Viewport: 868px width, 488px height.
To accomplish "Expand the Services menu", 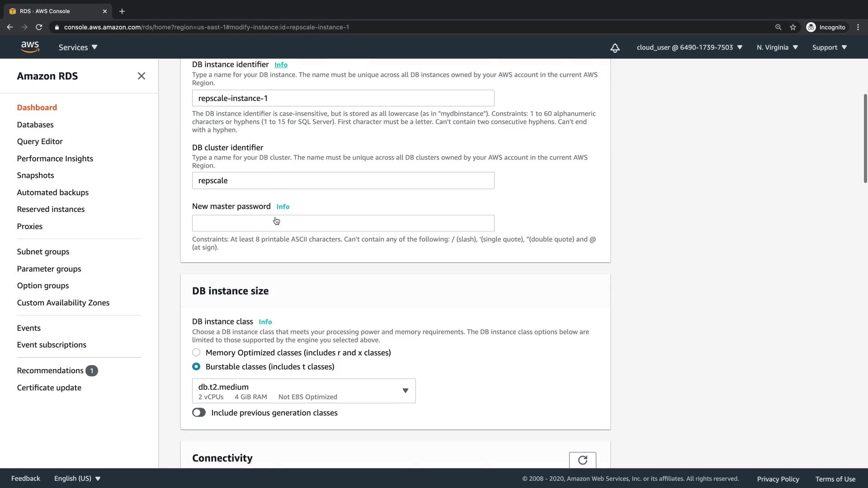I will coord(78,47).
